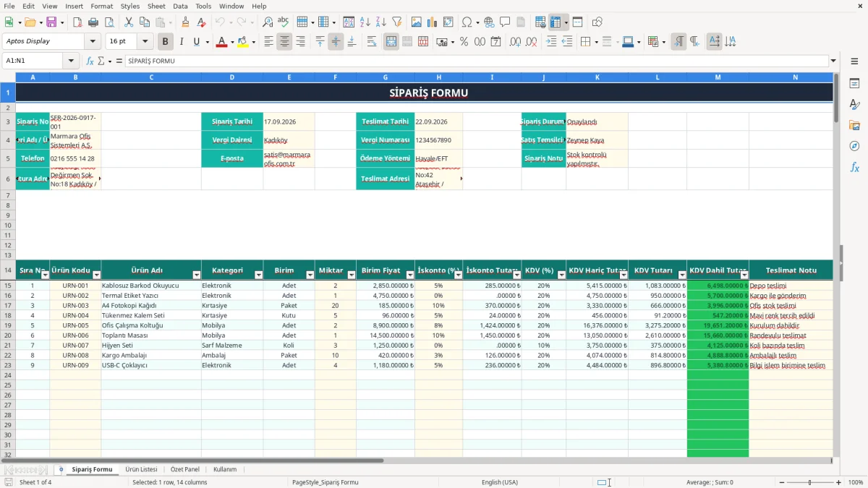Open the Styles menu
Screen dimensions: 868x488
pyautogui.click(x=130, y=6)
